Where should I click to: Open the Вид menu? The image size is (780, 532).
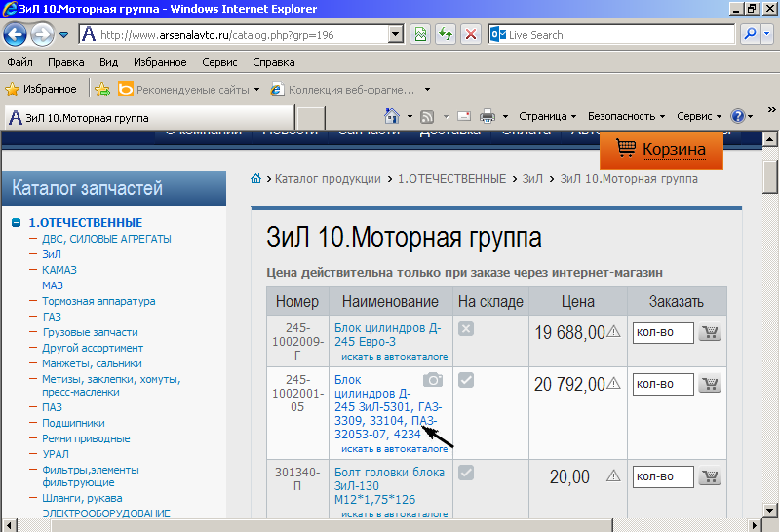108,62
